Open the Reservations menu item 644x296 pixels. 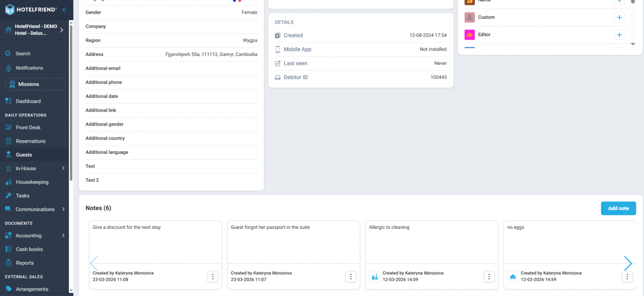click(30, 141)
